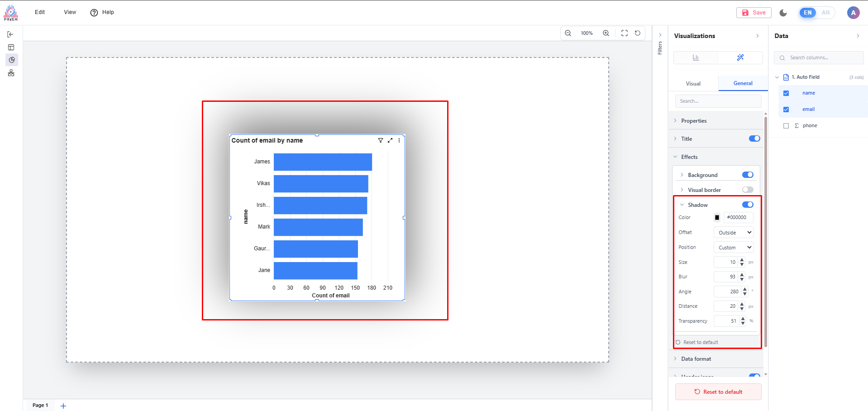
Task: Expand the Data format section
Action: [696, 359]
